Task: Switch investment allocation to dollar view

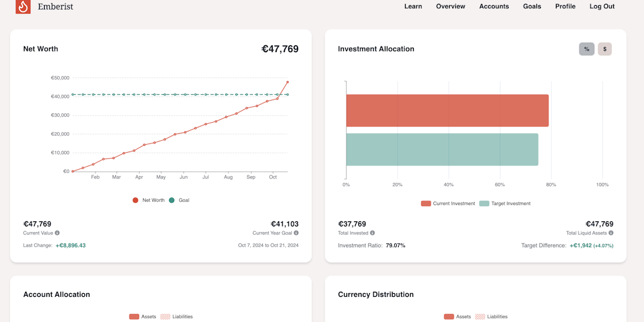Action: click(604, 49)
